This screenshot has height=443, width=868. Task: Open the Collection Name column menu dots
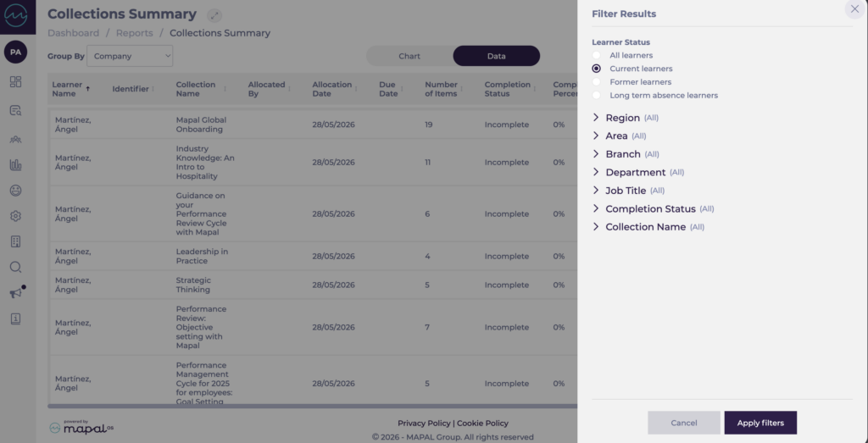coord(225,89)
